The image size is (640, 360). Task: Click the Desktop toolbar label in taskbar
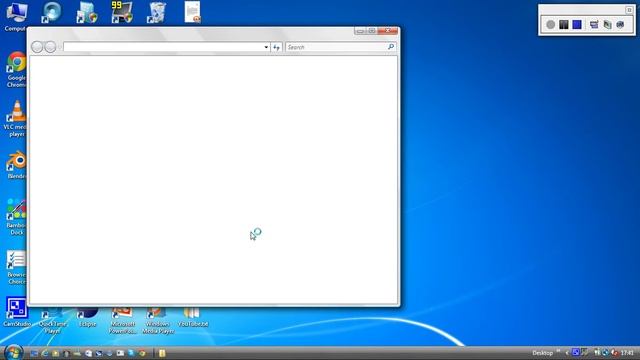542,353
